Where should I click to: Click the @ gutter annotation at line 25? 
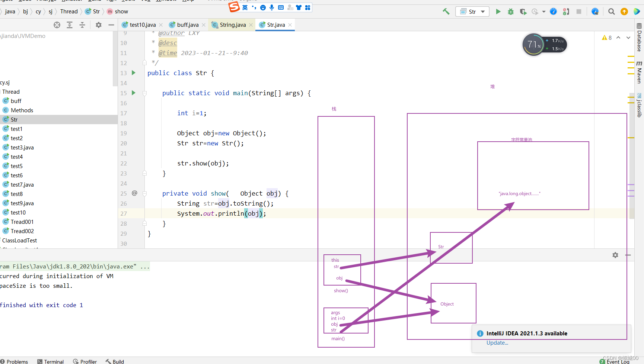135,193
